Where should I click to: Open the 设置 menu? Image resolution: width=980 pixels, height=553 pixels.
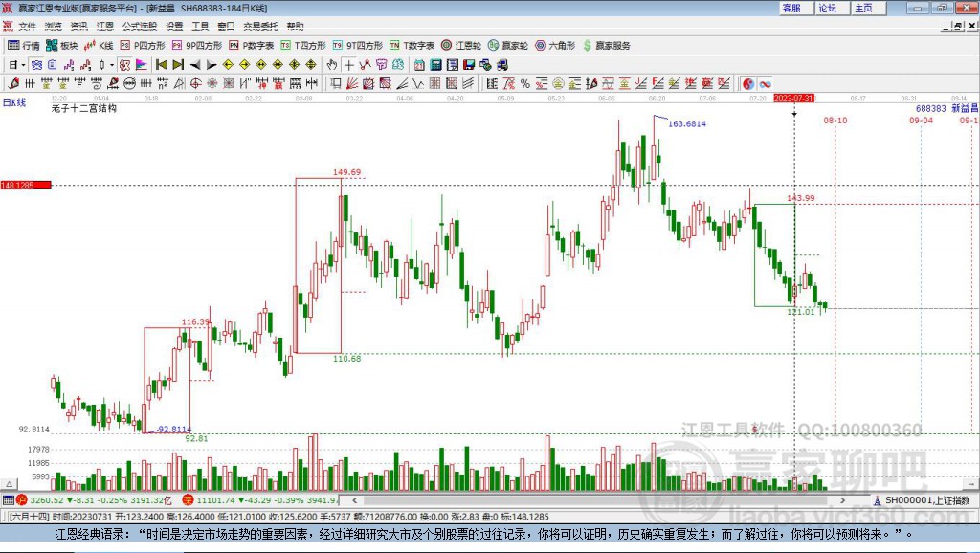tap(174, 26)
